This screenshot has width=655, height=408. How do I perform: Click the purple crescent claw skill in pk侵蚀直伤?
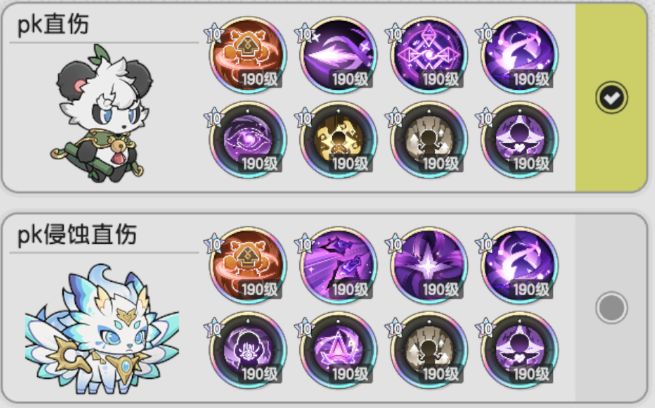coord(520,266)
